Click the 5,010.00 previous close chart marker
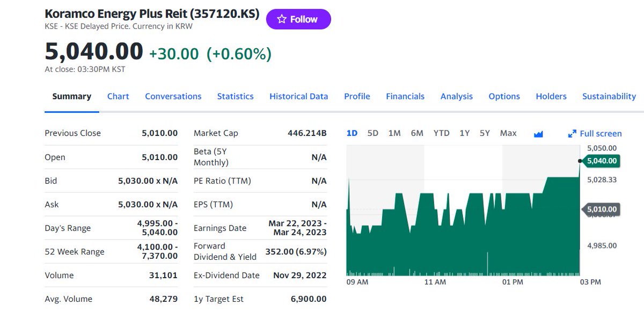The height and width of the screenshot is (327, 644). pyautogui.click(x=601, y=209)
